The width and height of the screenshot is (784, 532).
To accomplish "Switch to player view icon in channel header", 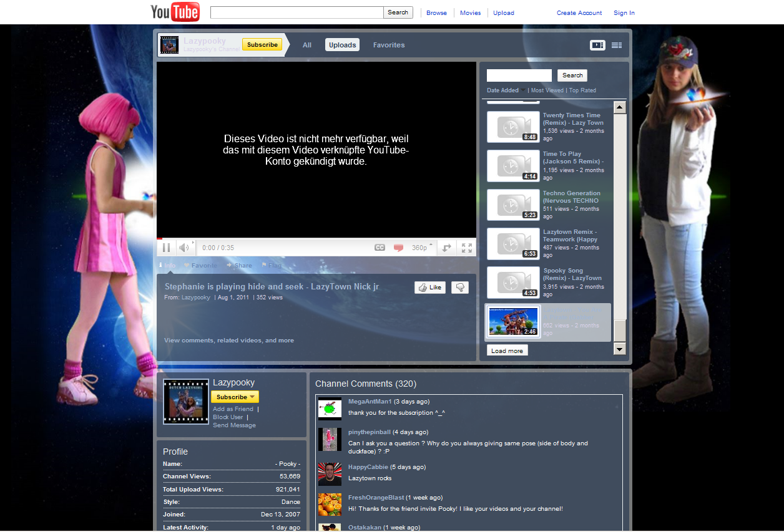I will (x=597, y=45).
